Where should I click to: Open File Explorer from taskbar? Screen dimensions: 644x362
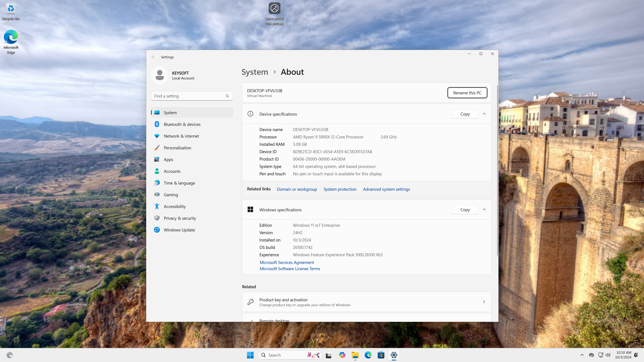[355, 355]
